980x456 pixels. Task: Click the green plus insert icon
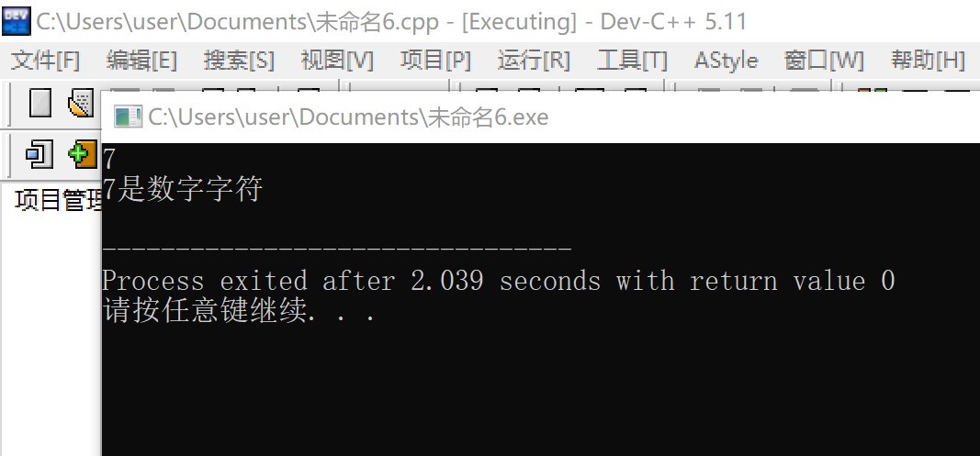[84, 154]
